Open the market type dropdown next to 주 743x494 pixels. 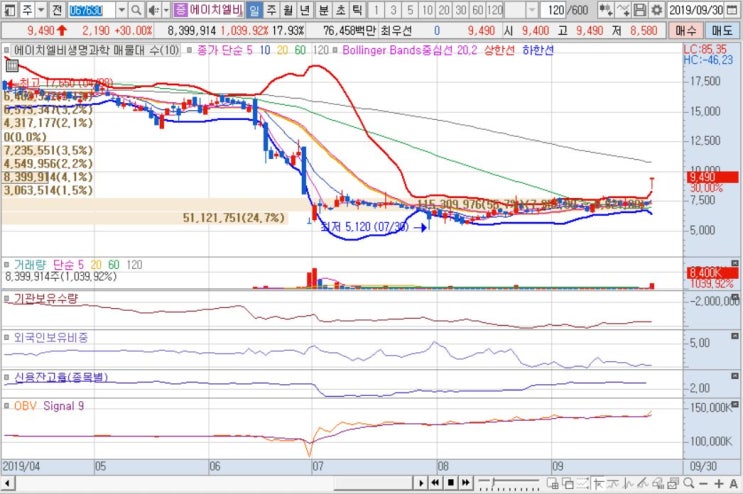point(41,9)
